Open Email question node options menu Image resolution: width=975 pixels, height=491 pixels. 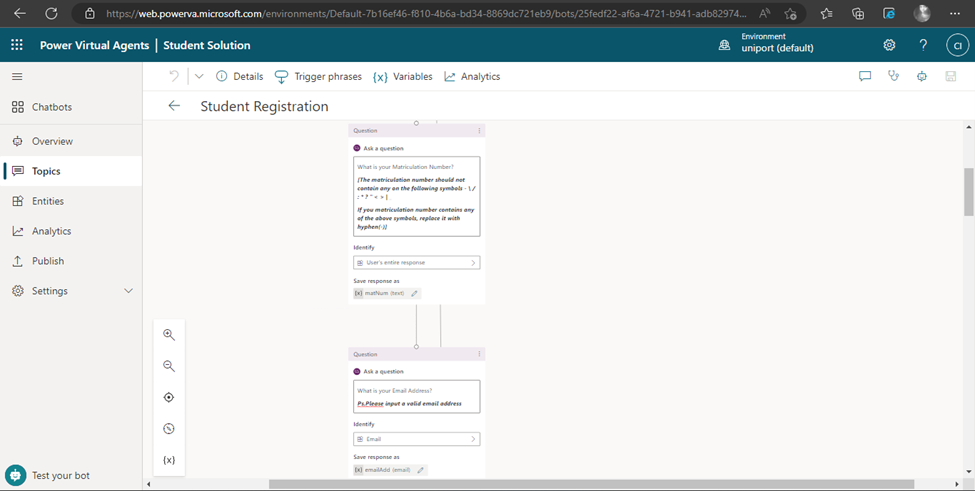click(479, 354)
